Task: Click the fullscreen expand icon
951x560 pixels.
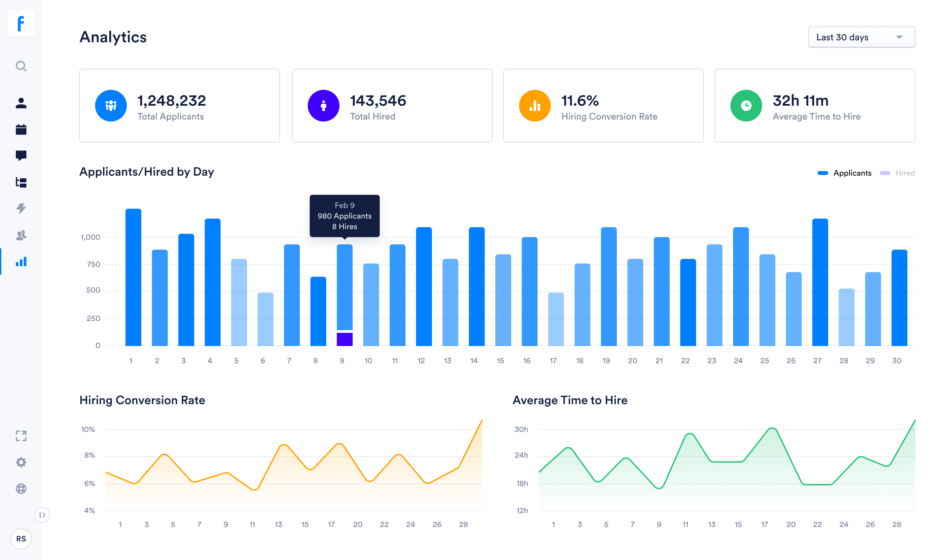Action: [21, 436]
